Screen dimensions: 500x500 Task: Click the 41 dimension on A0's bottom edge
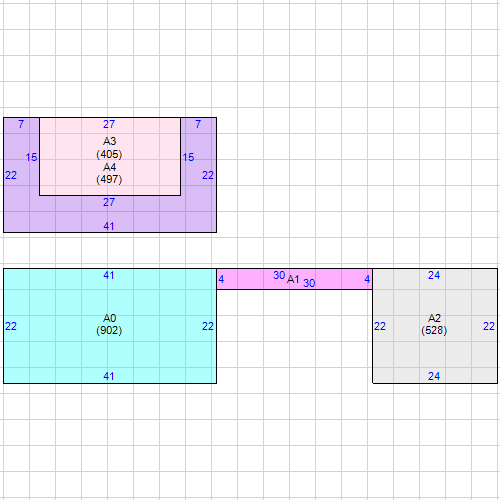point(109,376)
